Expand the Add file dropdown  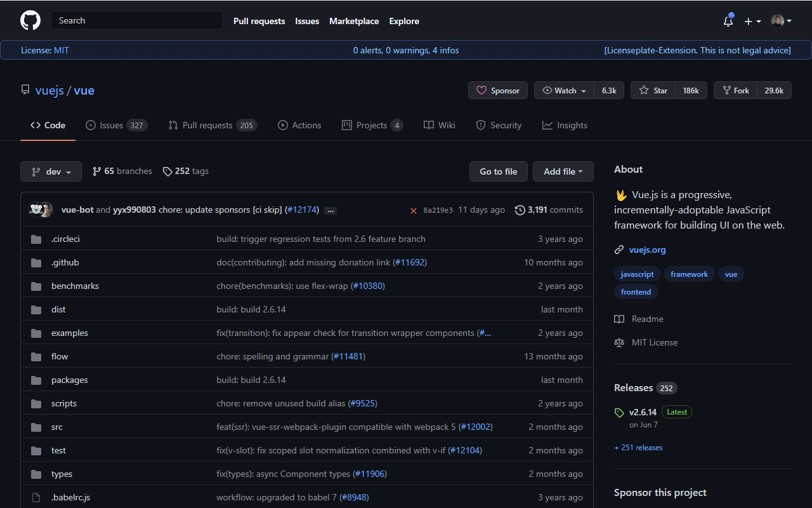(x=563, y=171)
